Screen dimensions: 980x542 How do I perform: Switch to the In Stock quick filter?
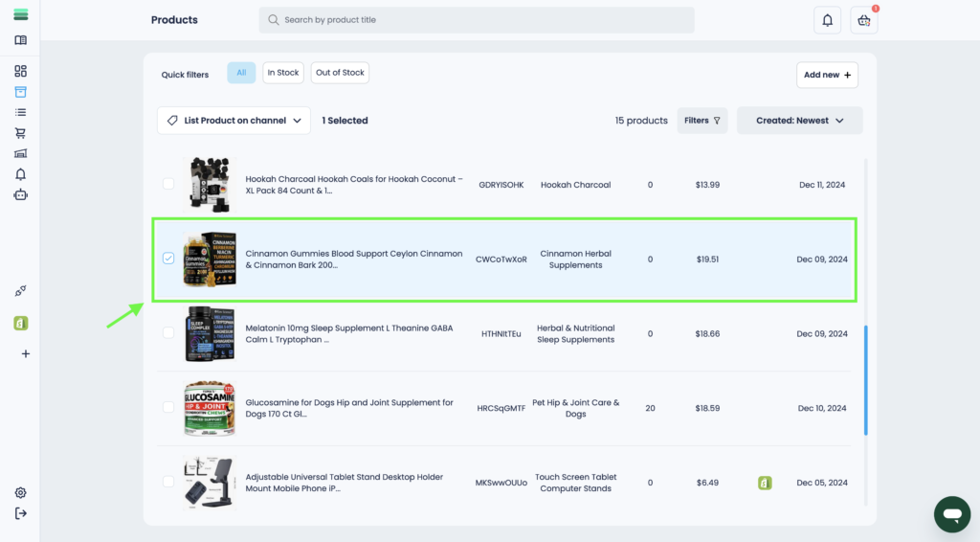click(x=282, y=73)
